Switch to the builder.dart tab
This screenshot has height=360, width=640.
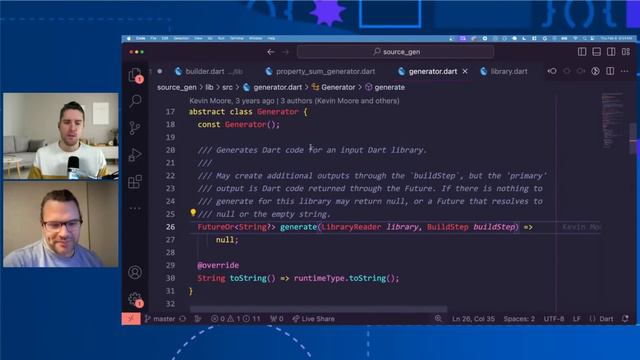[x=205, y=71]
